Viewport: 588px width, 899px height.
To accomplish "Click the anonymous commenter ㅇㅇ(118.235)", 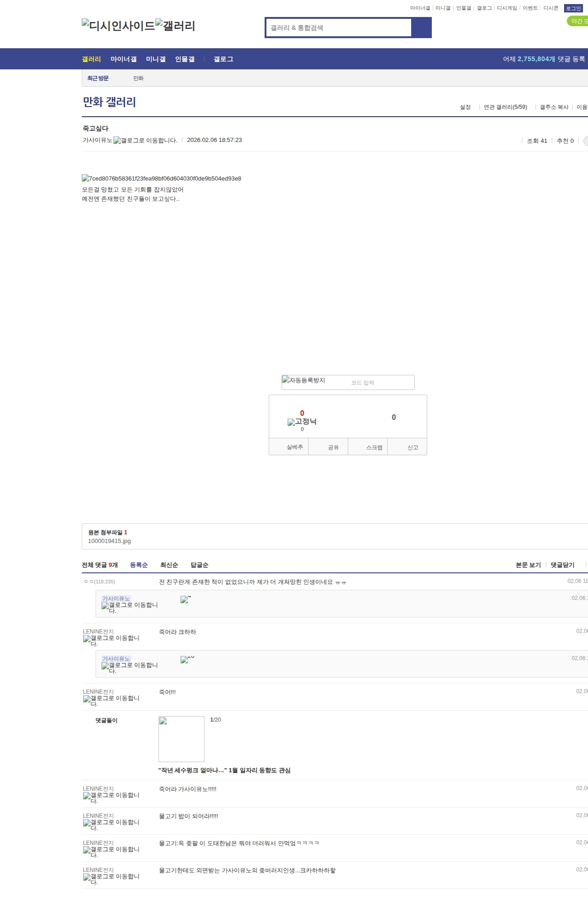I will [100, 582].
